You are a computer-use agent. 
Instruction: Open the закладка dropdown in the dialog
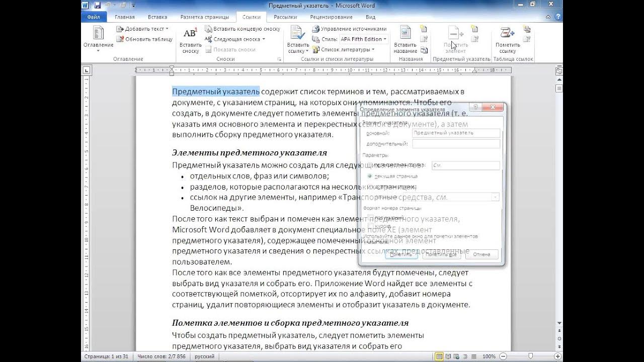[x=496, y=197]
